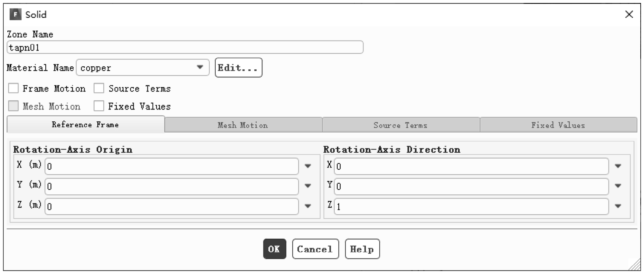
Task: Open the Material Name copper dropdown
Action: [143, 67]
